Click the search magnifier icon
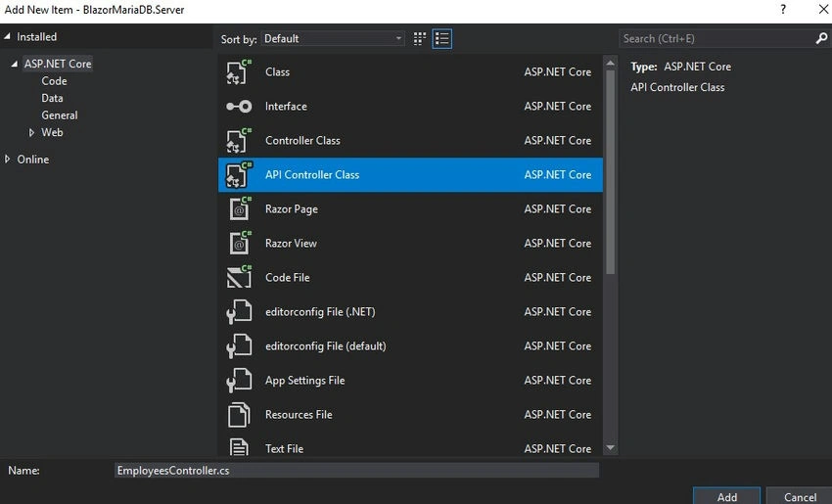The image size is (832, 504). pos(821,39)
